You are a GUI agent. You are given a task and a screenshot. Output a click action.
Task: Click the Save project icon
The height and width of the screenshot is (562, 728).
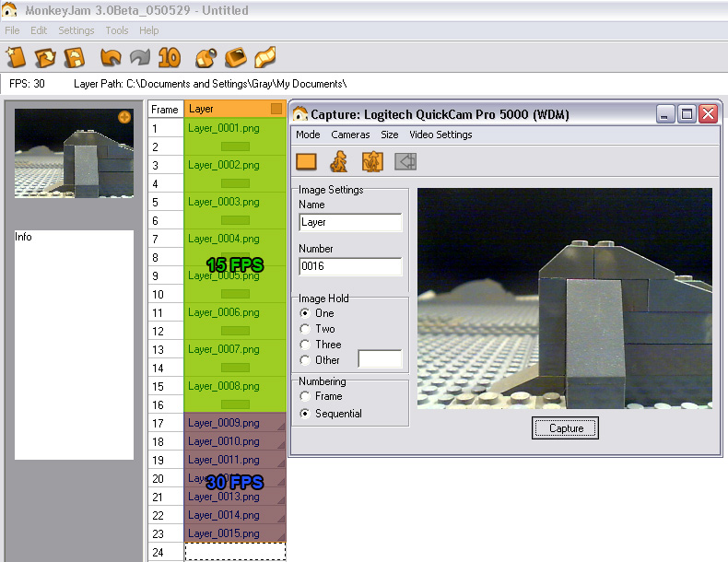tap(74, 57)
